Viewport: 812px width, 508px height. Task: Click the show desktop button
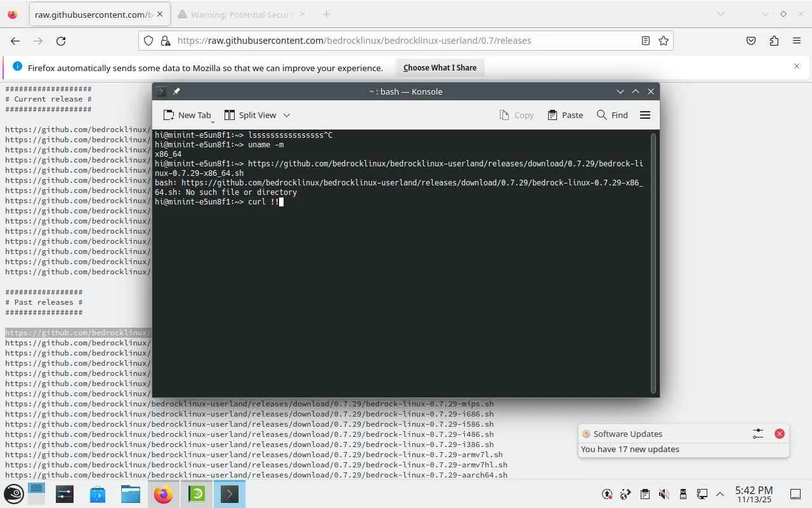pos(796,494)
